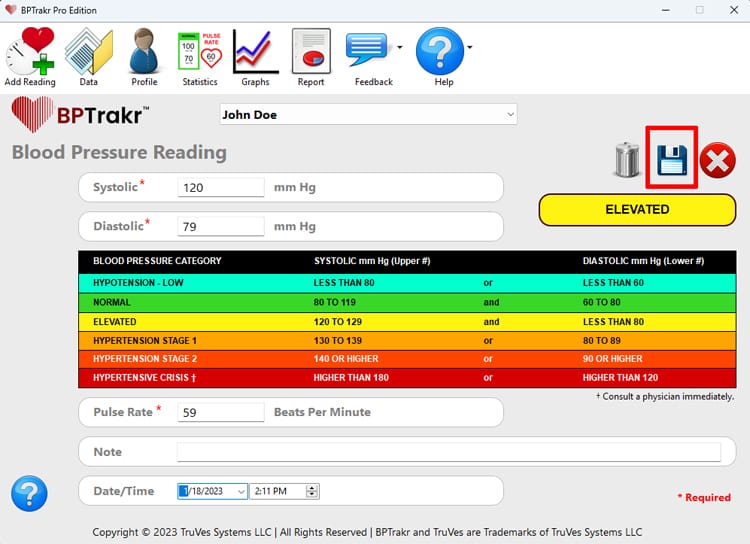The height and width of the screenshot is (544, 750).
Task: Click the yellow ELEVATED status indicator
Action: click(637, 210)
